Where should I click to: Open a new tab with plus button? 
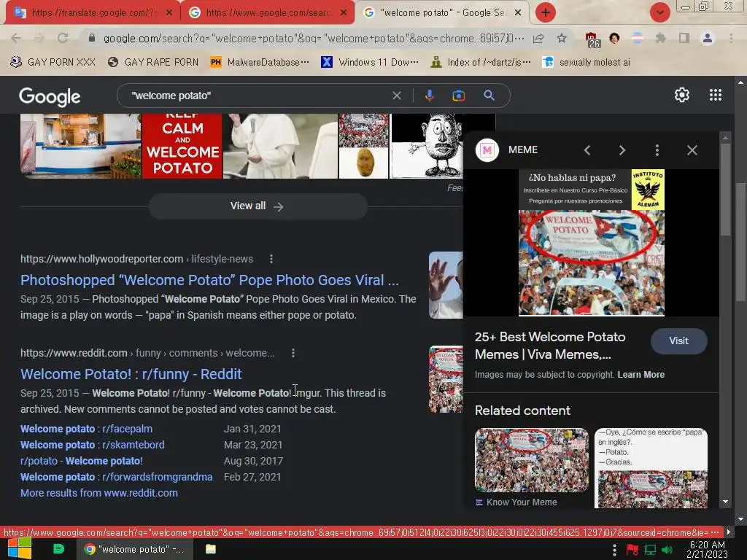pyautogui.click(x=546, y=12)
